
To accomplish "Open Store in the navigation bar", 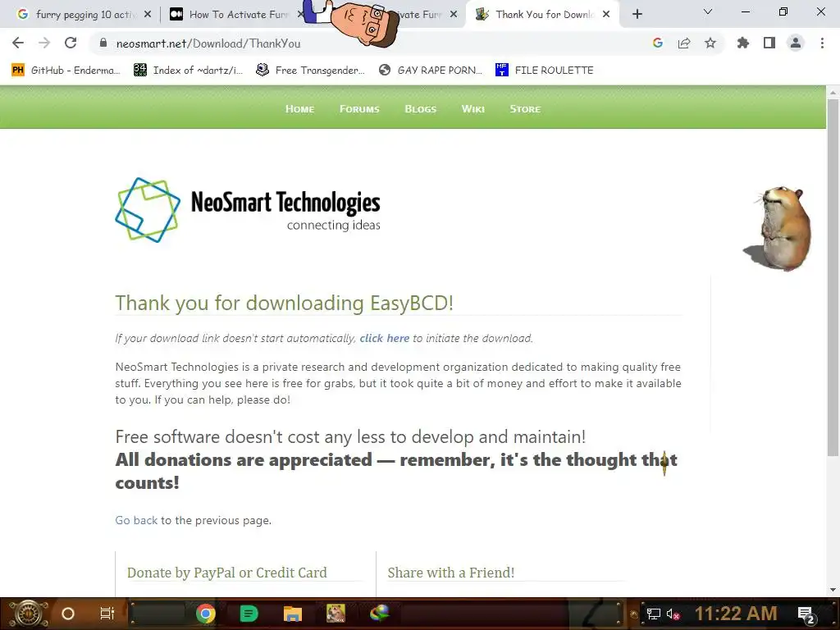I will click(525, 109).
